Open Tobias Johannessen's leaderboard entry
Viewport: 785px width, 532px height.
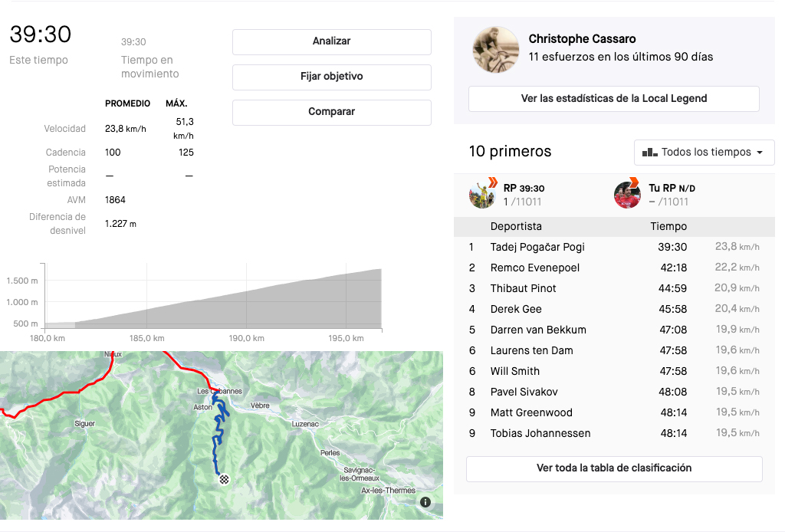540,433
